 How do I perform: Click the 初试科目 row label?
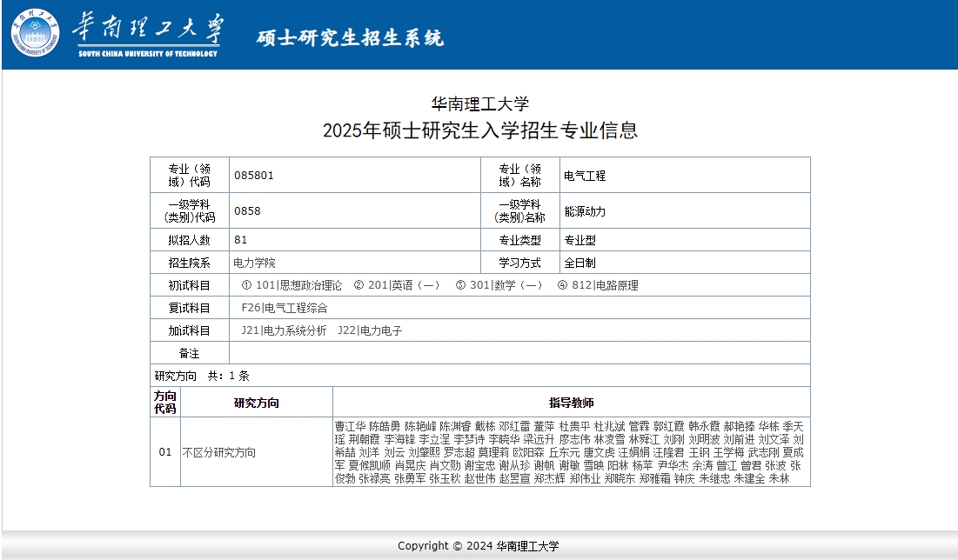[x=189, y=285]
